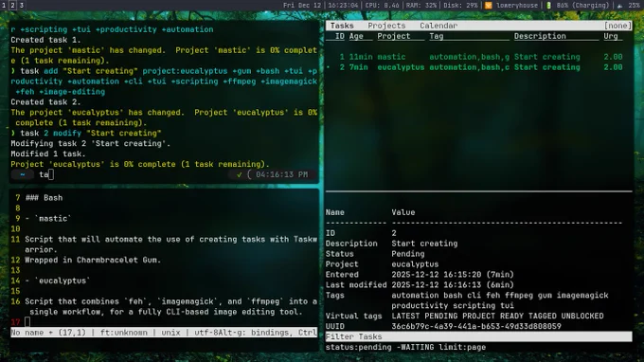The image size is (644, 362).
Task: Click the automation,bash,g tag cell
Action: (469, 57)
